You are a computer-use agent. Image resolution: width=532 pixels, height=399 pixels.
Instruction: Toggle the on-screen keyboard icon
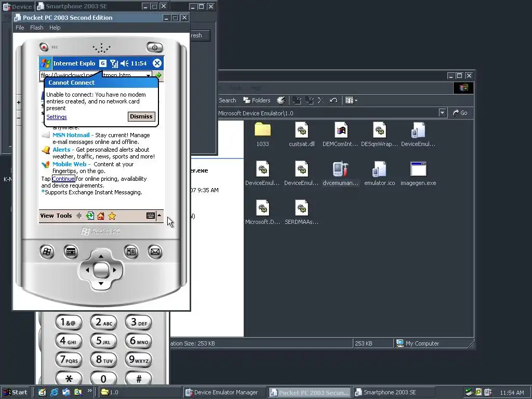(151, 216)
